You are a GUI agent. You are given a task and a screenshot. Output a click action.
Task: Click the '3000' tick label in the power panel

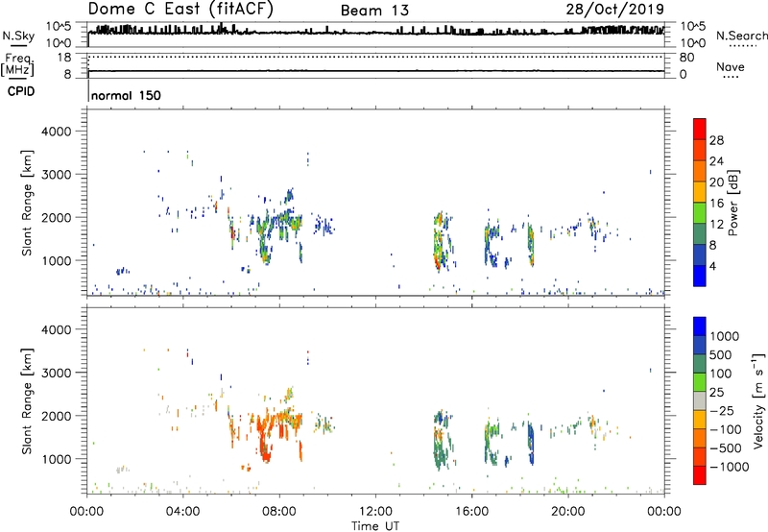click(x=57, y=175)
